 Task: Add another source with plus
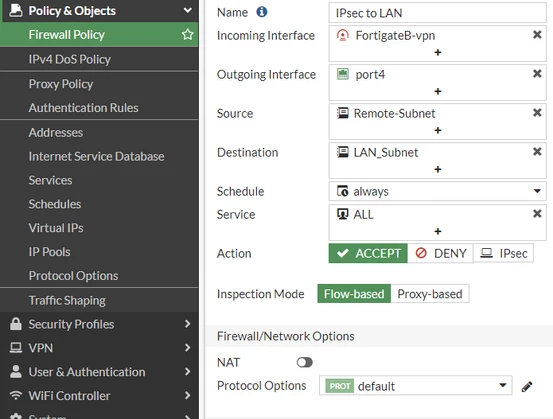click(438, 130)
